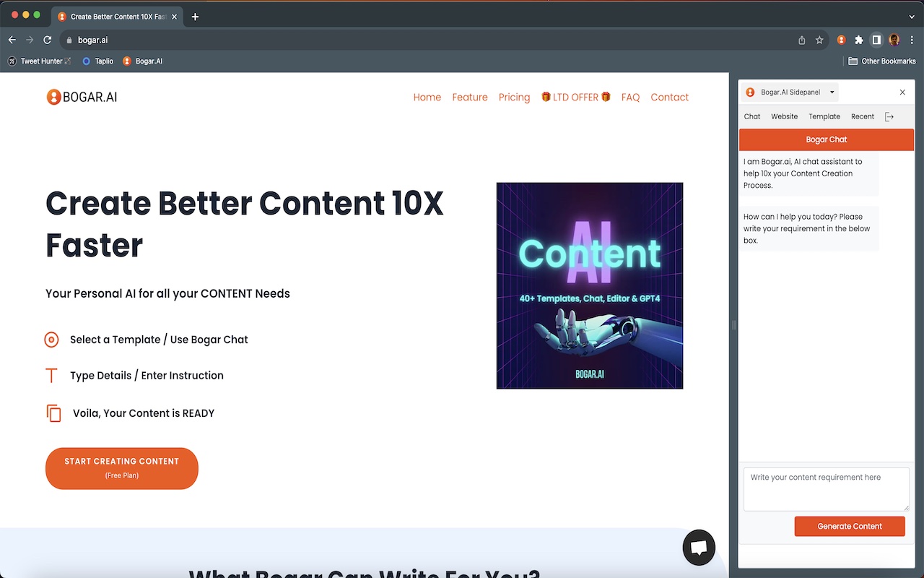Open the Taplio bookmark
924x578 pixels.
(x=98, y=61)
